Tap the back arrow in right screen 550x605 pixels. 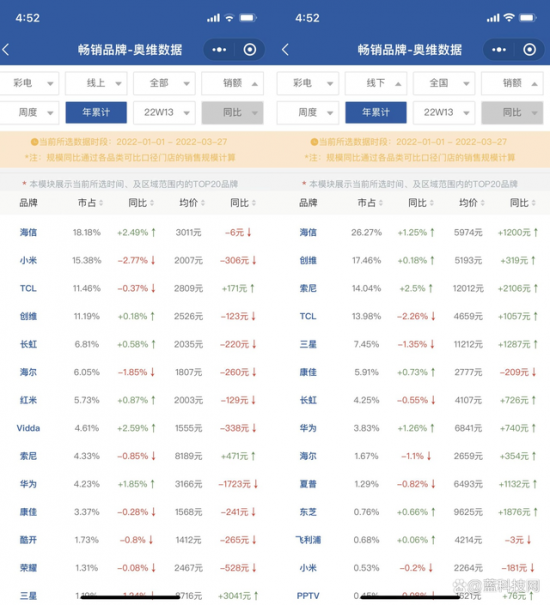pos(285,49)
